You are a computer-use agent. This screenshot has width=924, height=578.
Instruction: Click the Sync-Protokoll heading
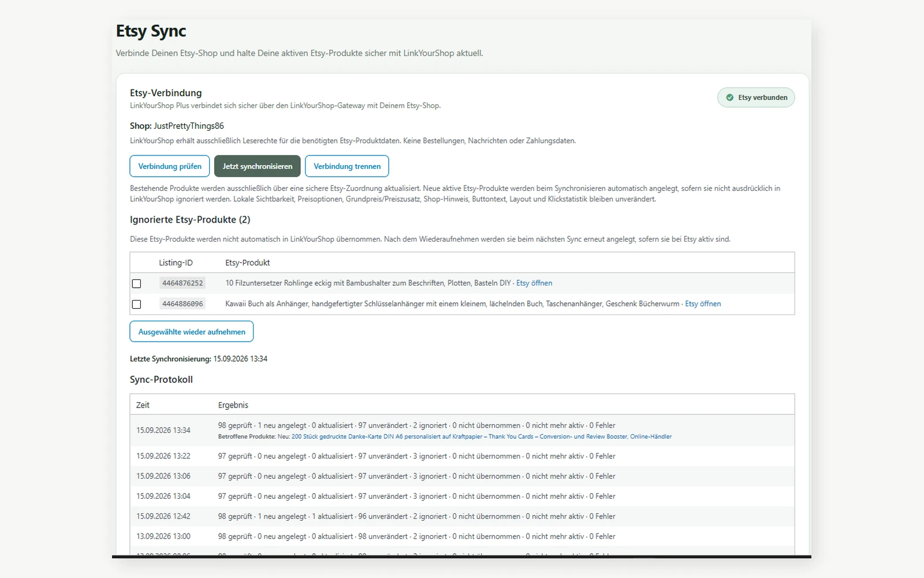pos(161,380)
